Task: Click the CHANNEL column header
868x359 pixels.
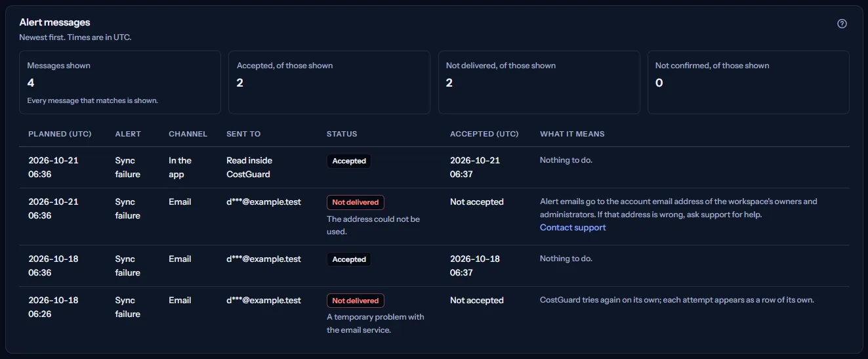Action: 188,134
